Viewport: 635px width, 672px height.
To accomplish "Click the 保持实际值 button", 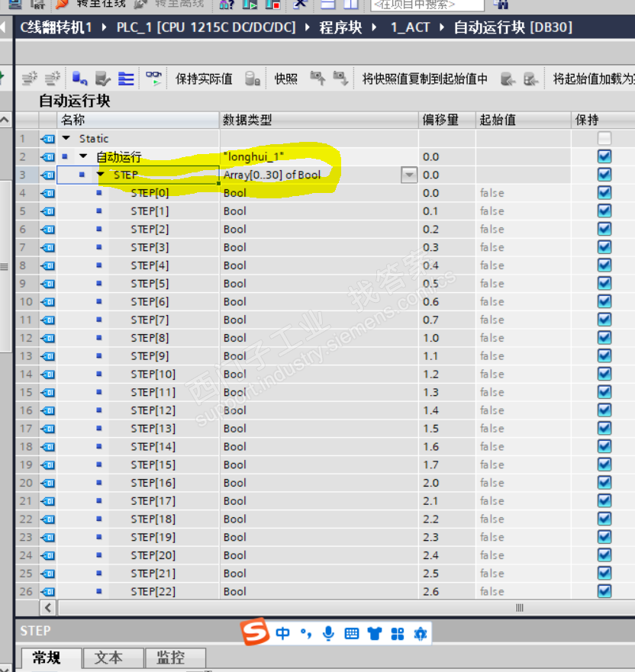I will click(204, 79).
